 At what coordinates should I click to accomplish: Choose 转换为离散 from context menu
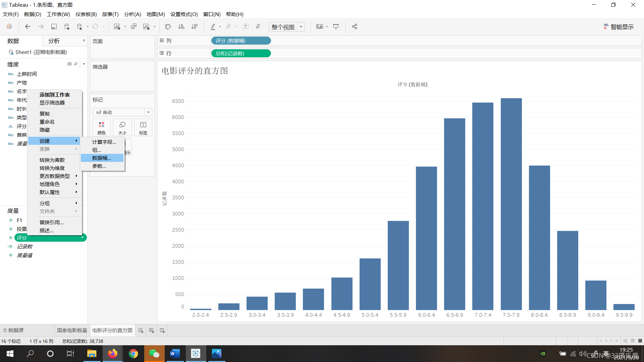point(52,160)
